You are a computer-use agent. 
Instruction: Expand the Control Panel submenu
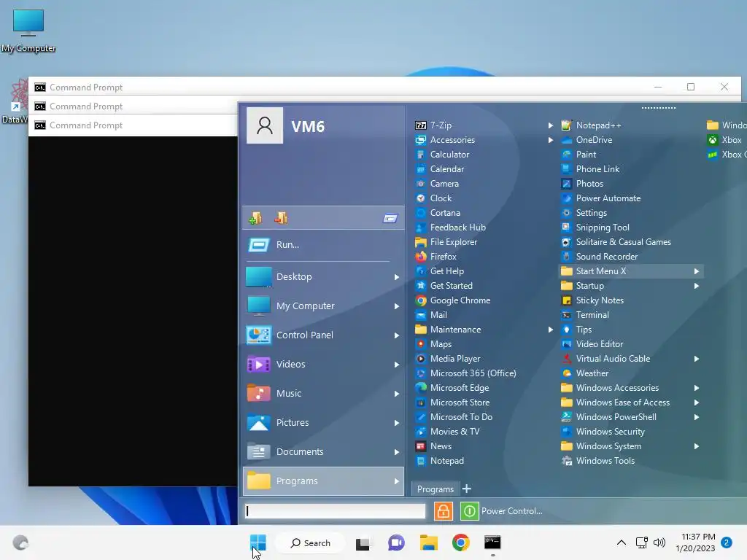pos(396,335)
